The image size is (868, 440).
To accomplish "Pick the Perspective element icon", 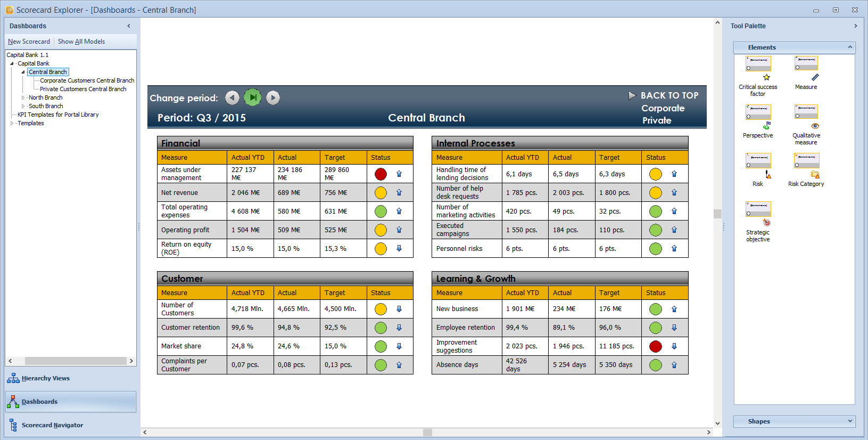I will (758, 118).
